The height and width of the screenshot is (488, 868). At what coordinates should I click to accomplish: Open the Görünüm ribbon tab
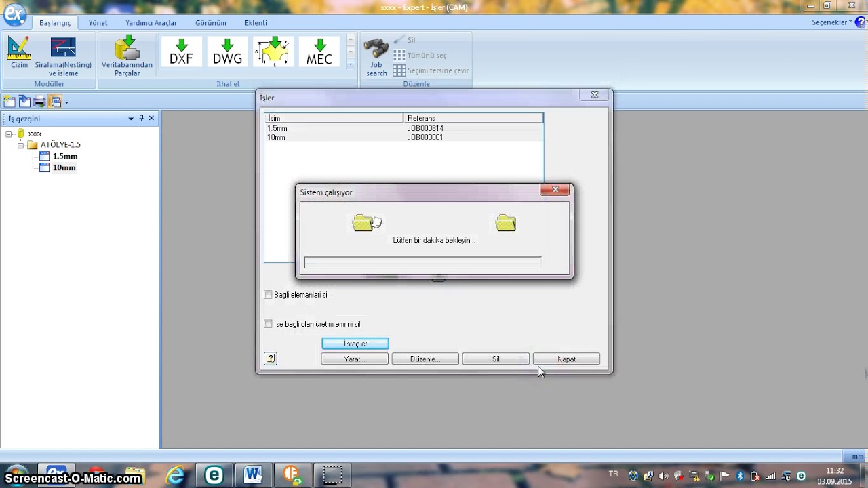tap(211, 22)
